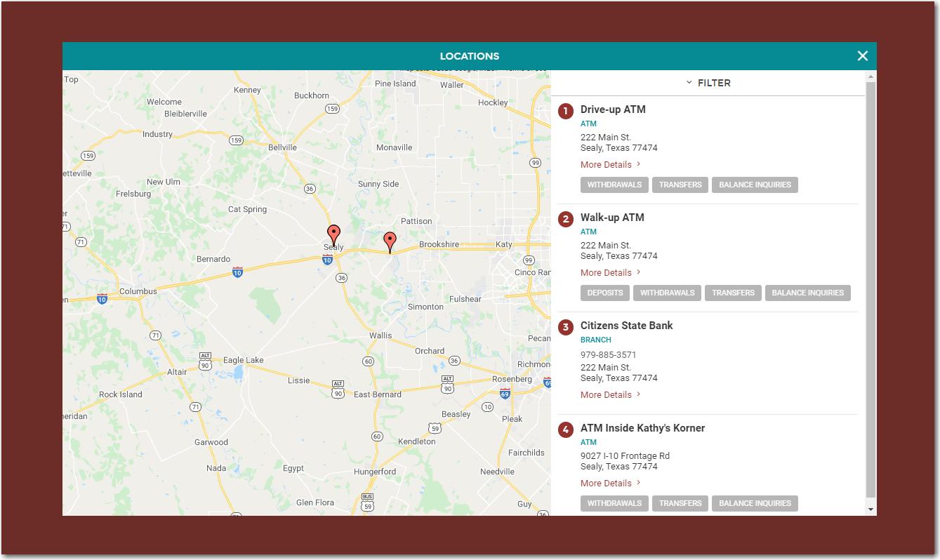Screen dimensions: 940x560
Task: Select location number 4 badge
Action: pyautogui.click(x=566, y=429)
